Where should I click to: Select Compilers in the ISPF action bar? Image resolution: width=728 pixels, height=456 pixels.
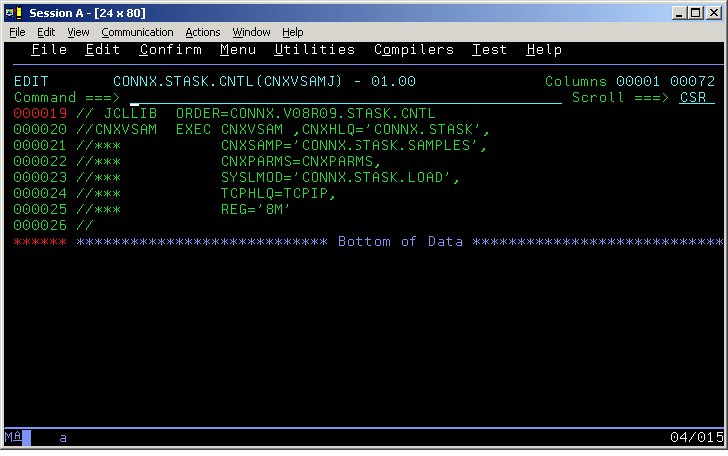point(414,50)
